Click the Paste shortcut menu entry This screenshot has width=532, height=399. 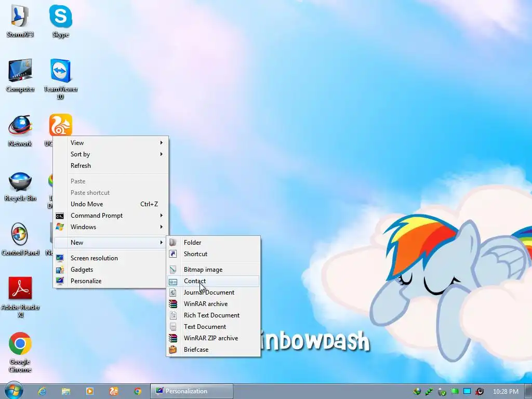click(x=111, y=193)
